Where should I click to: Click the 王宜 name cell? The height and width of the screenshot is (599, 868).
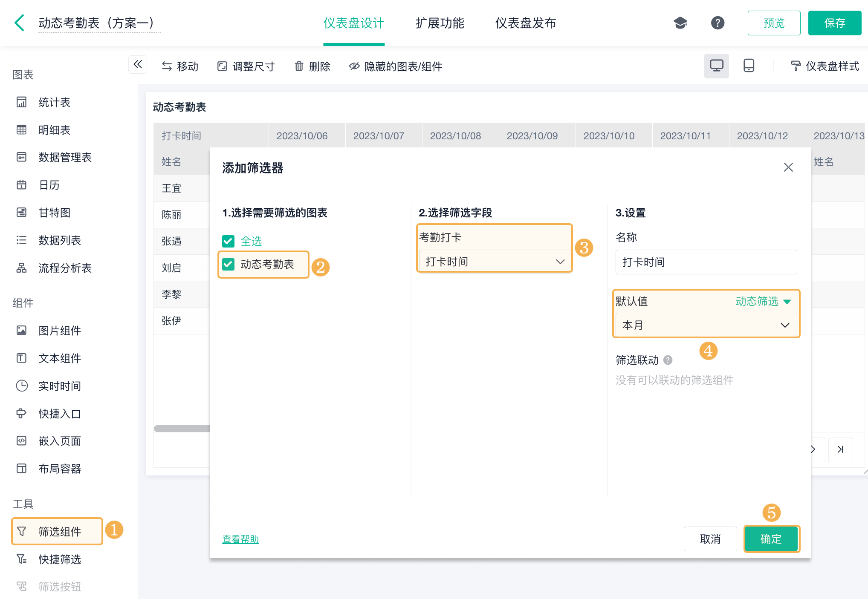(x=182, y=188)
